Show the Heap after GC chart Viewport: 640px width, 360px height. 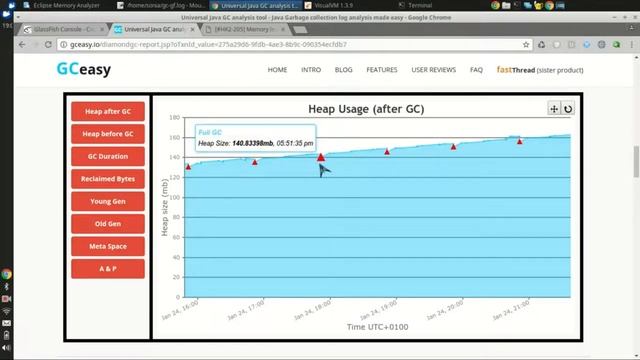(108, 111)
